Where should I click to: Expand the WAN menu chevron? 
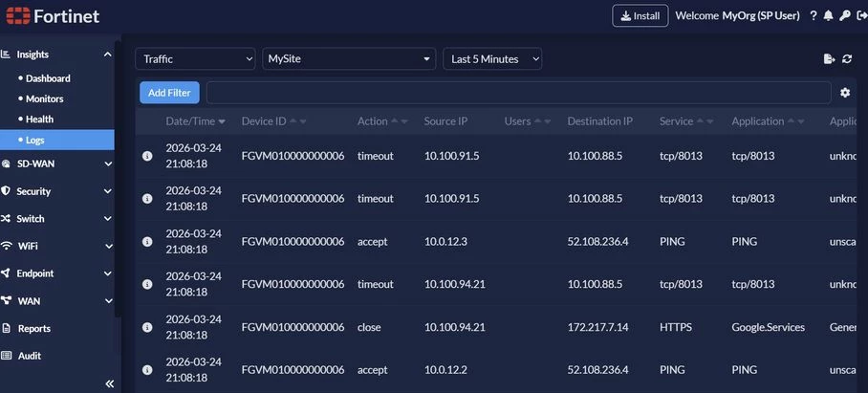click(x=109, y=301)
